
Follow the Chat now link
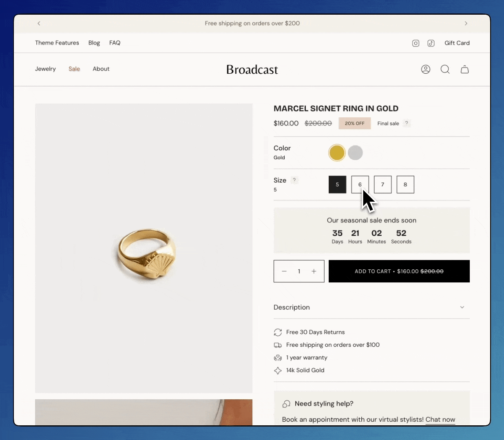click(x=440, y=420)
